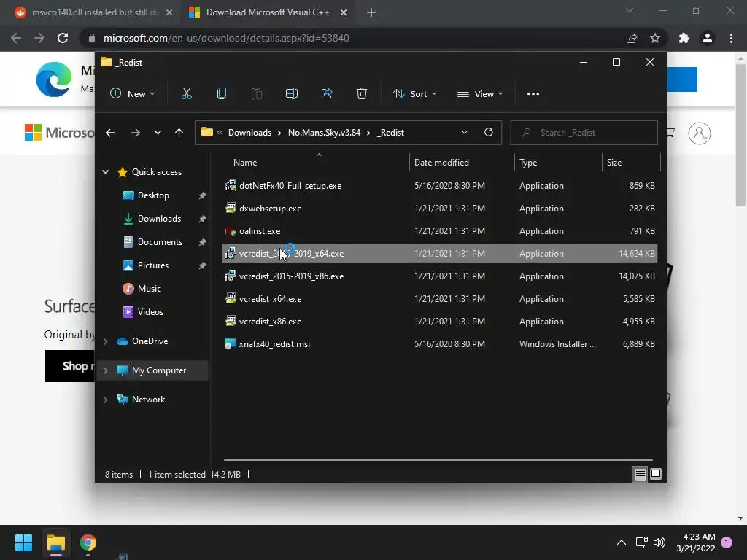Open recent locations chevron dropdown

click(x=158, y=133)
